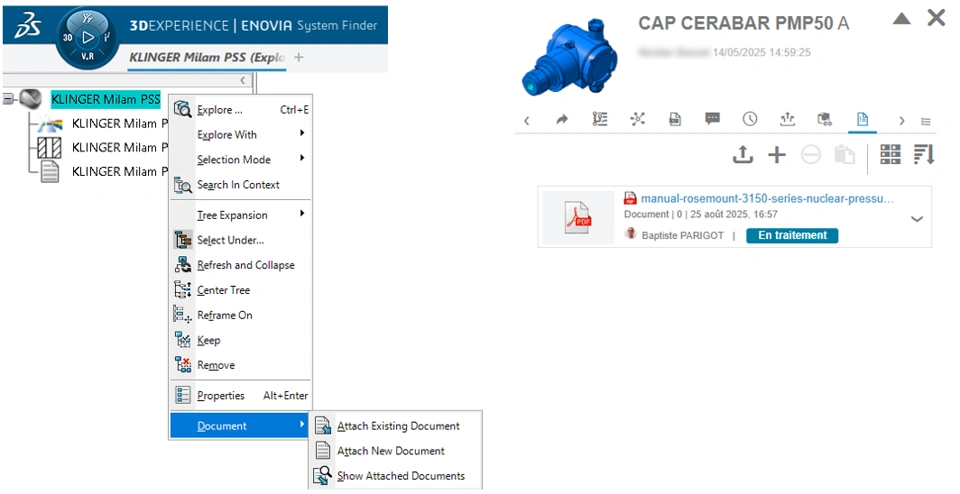Open the Tree Expansion submenu arrow
Viewport: 960px width, 494px height.
[x=302, y=214]
